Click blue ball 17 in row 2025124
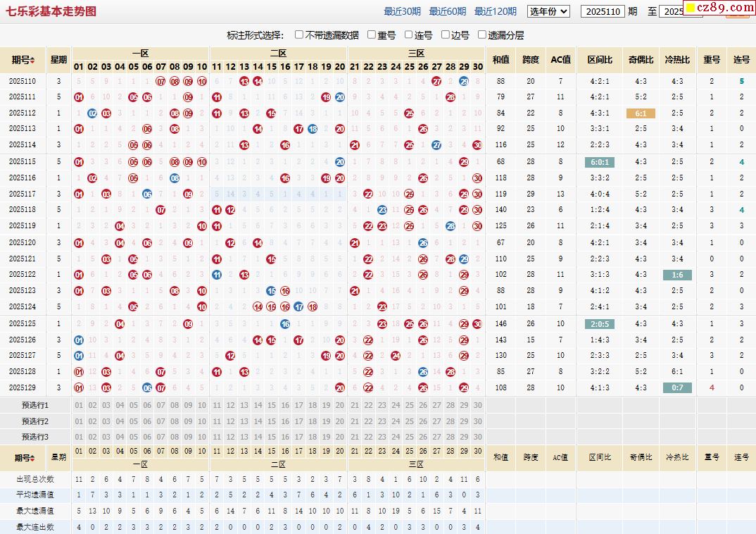The width and height of the screenshot is (756, 534). (299, 306)
